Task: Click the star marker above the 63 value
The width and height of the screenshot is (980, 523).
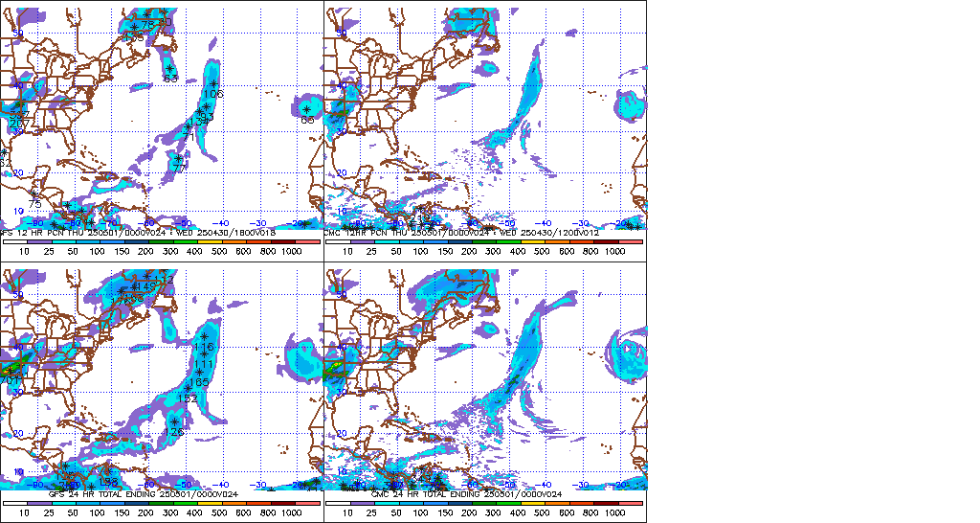Action: coord(169,68)
